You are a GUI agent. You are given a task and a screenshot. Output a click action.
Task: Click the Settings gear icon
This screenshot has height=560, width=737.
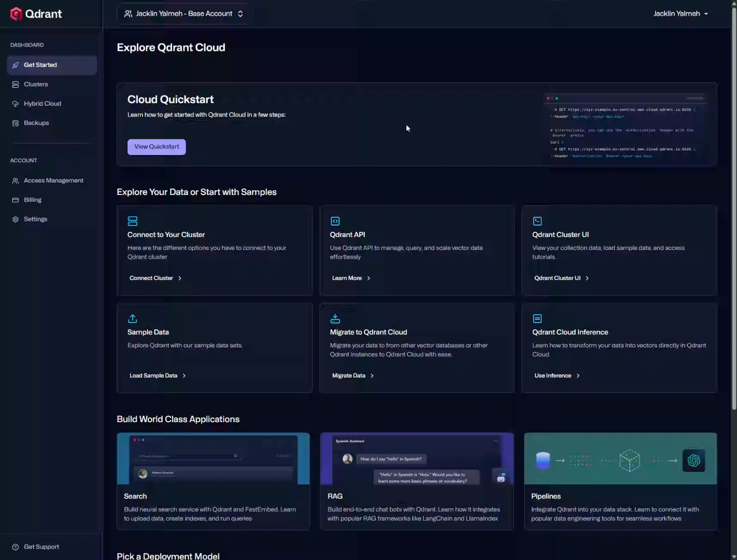(x=16, y=219)
